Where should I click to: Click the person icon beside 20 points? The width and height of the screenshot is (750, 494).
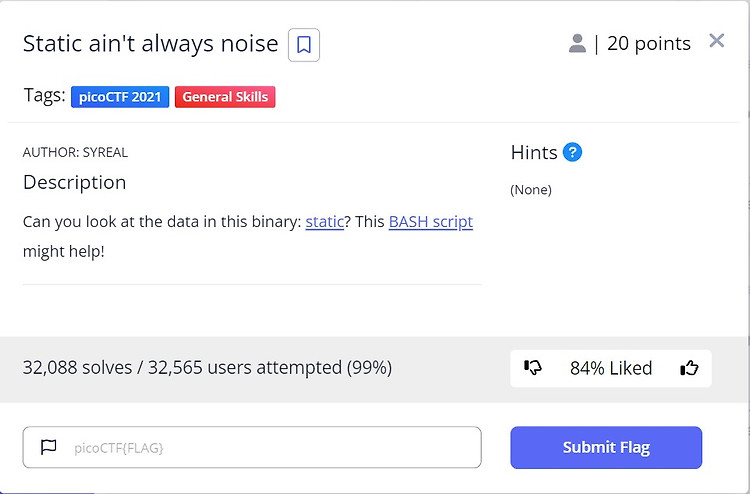(577, 44)
